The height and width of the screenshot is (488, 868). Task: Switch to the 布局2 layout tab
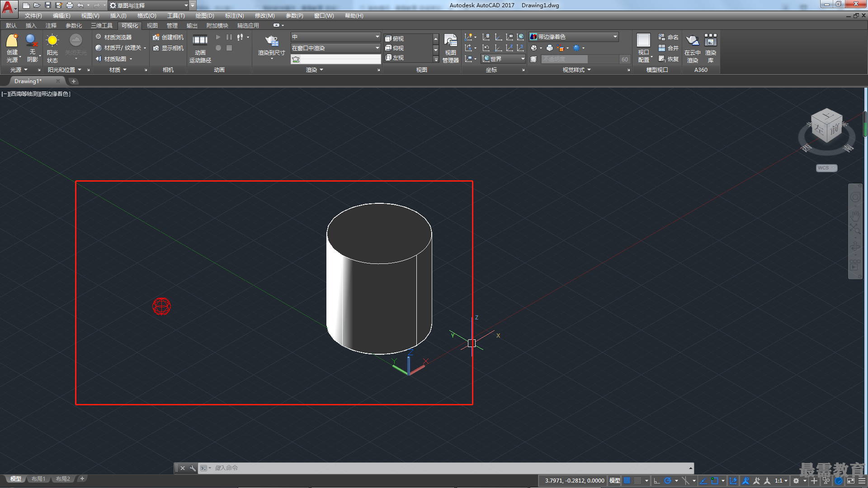coord(63,479)
